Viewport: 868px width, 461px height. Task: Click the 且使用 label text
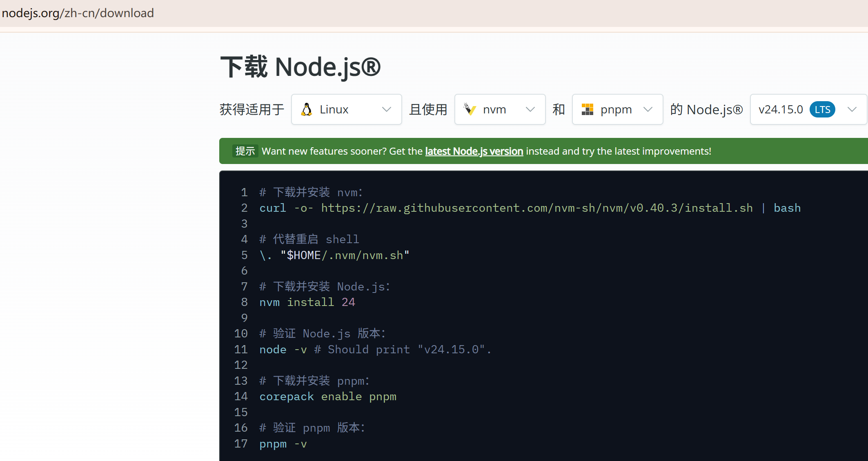pos(428,109)
